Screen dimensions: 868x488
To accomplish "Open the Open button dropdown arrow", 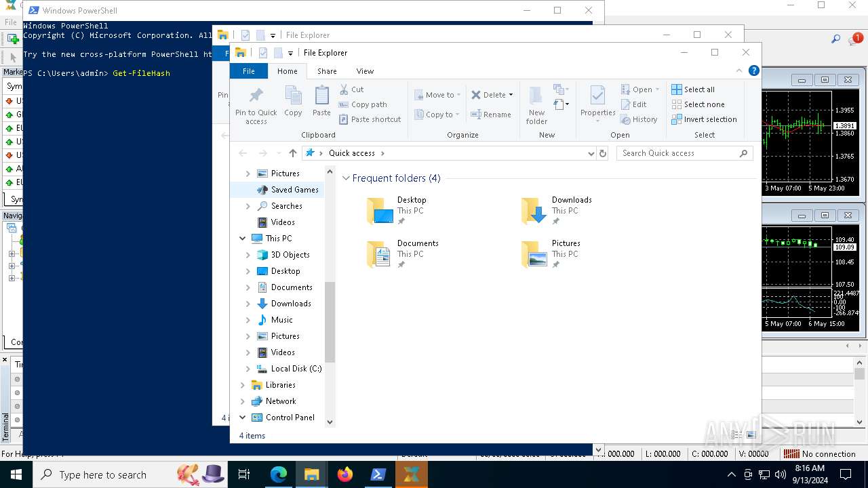I will 657,89.
